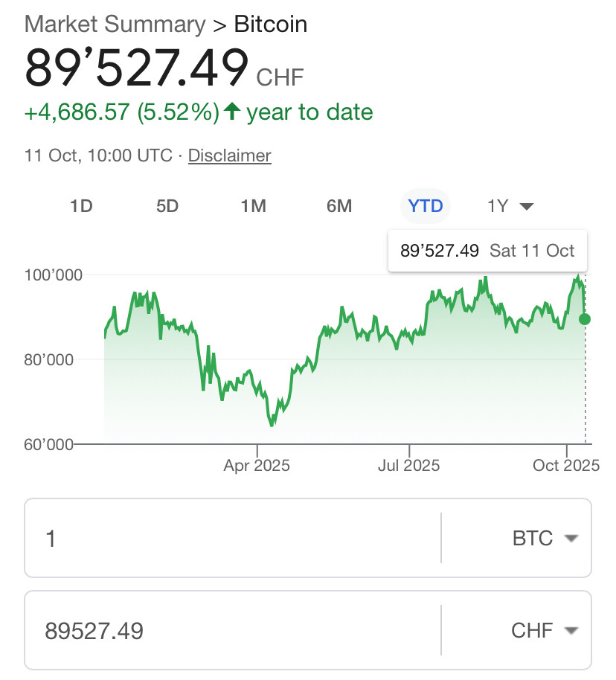Switch chart to 1Y range
616x680 pixels.
tap(498, 206)
